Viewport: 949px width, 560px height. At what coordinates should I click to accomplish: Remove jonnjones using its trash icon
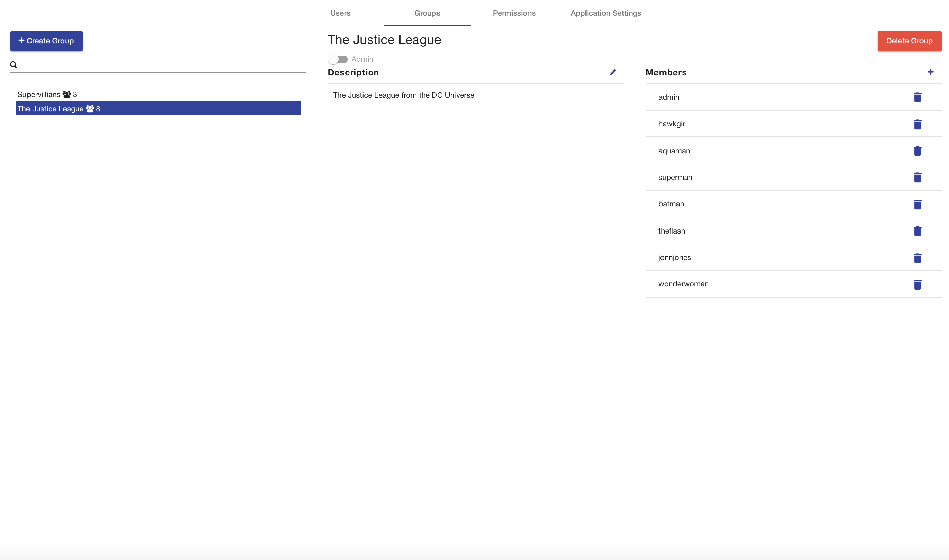coord(918,258)
